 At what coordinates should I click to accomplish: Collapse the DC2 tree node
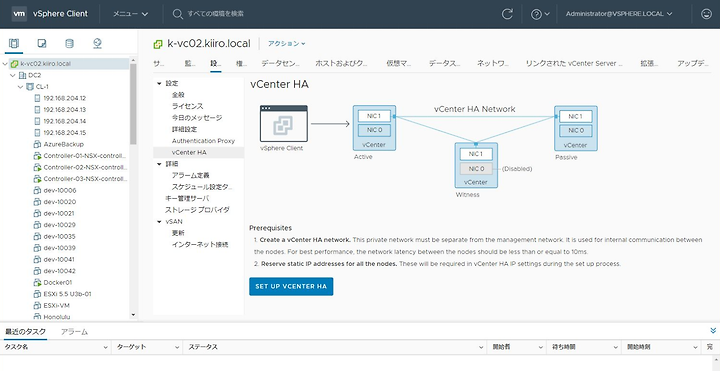pos(13,75)
